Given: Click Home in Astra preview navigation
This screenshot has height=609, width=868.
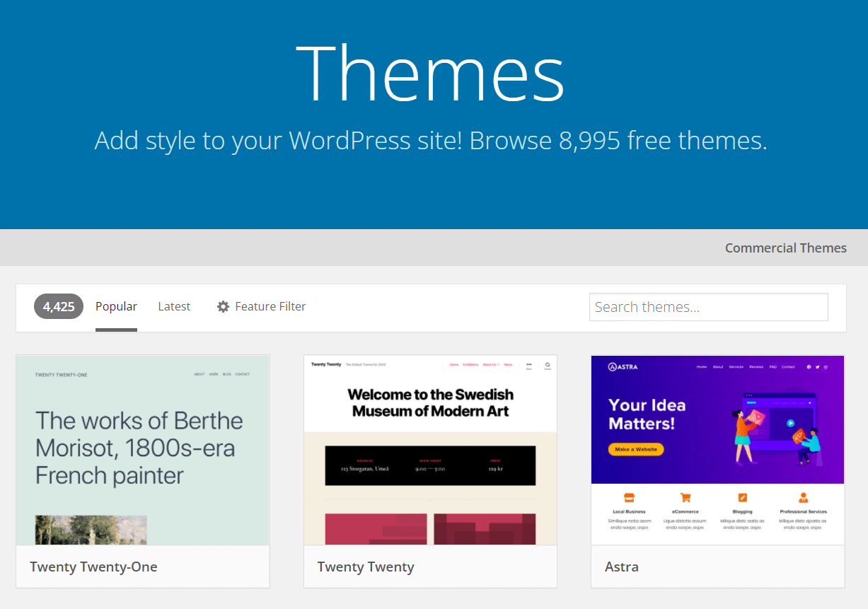Looking at the screenshot, I should pyautogui.click(x=702, y=366).
